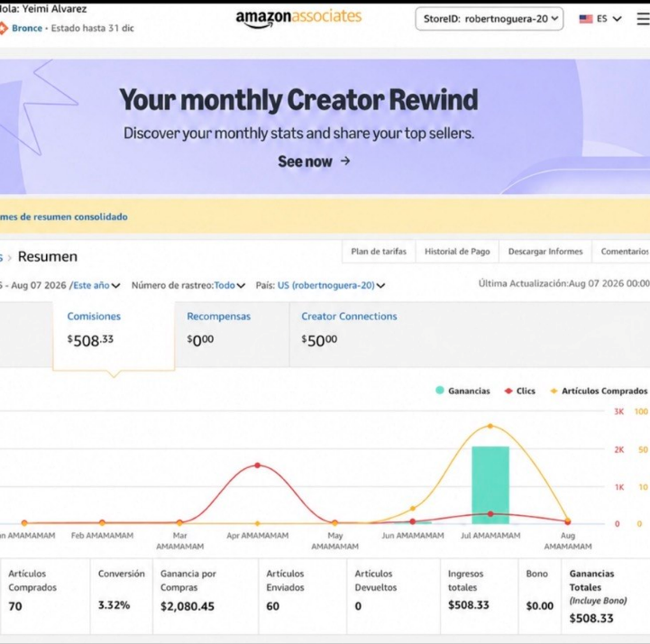650x644 pixels.
Task: Click Ingresos totales $508.33 value
Action: pos(469,605)
